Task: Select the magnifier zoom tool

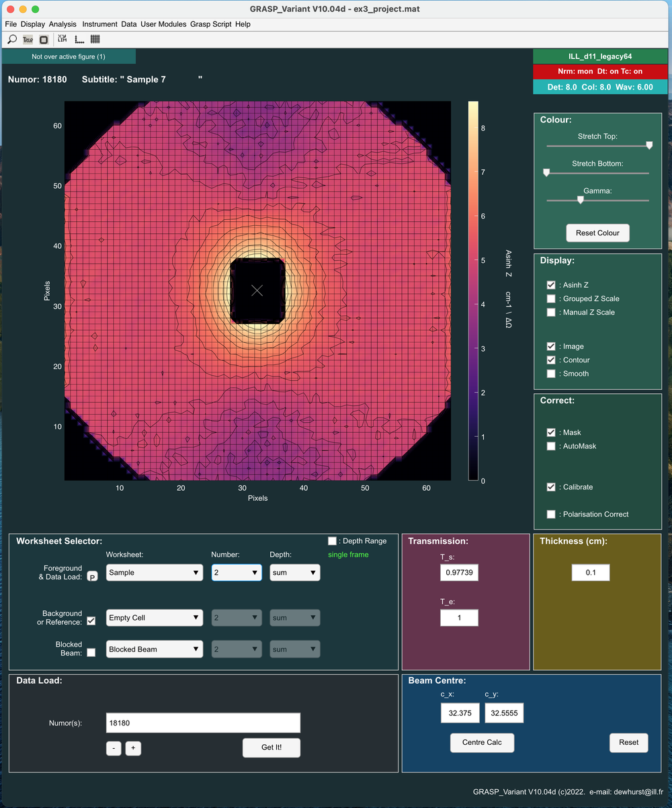Action: [12, 40]
